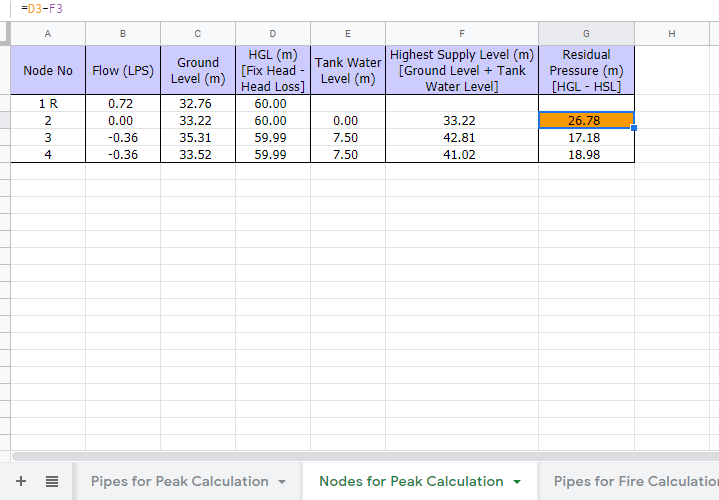
Task: Select column D header
Action: pos(273,33)
